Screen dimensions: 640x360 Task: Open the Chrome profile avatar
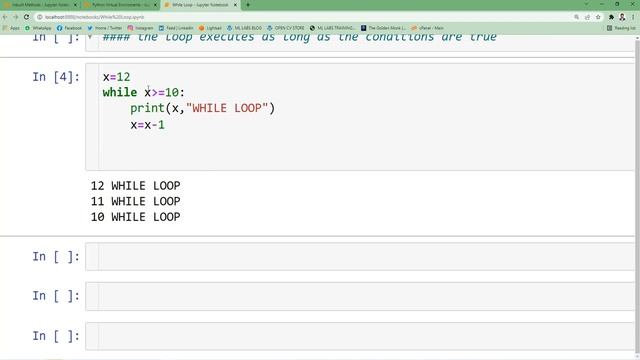point(622,17)
